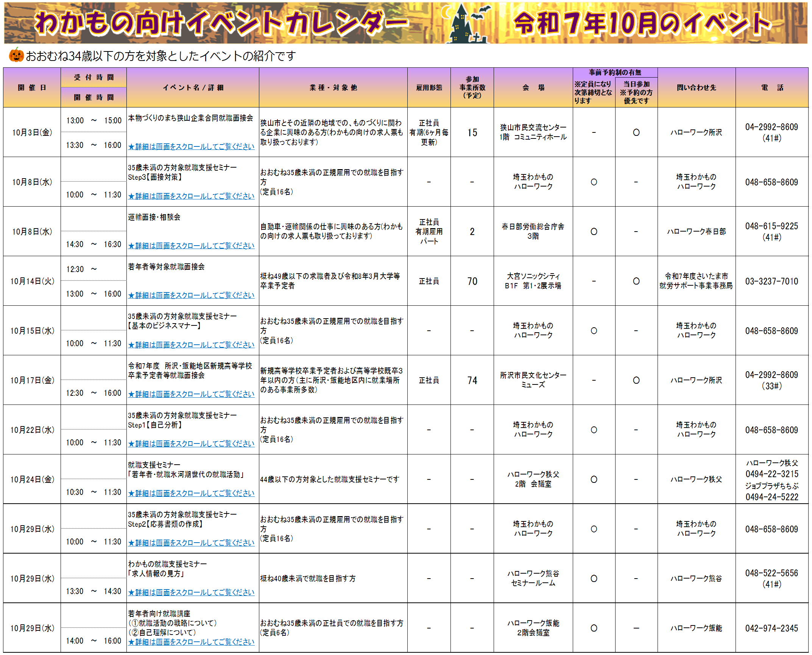The width and height of the screenshot is (812, 655).
Task: Click the 令和7年10月のイベント banner title
Action: pos(642,23)
